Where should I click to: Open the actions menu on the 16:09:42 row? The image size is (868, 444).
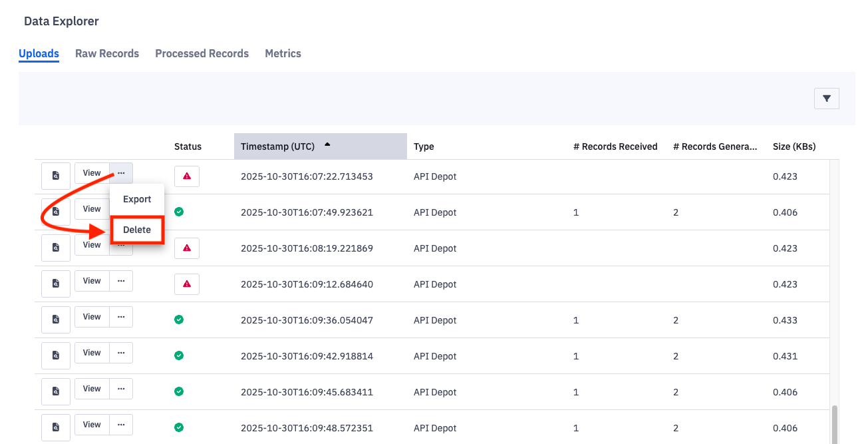coord(120,352)
